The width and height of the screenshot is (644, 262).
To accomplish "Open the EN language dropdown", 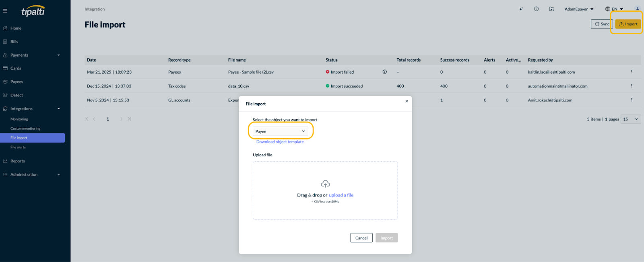I will click(x=614, y=9).
